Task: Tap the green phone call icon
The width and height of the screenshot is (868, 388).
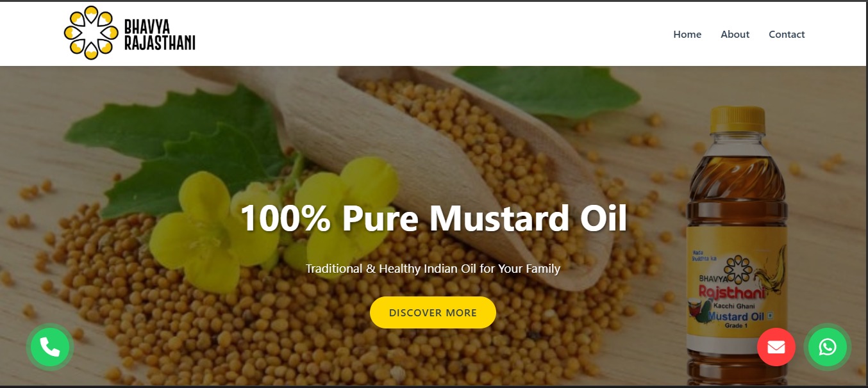Action: tap(50, 347)
